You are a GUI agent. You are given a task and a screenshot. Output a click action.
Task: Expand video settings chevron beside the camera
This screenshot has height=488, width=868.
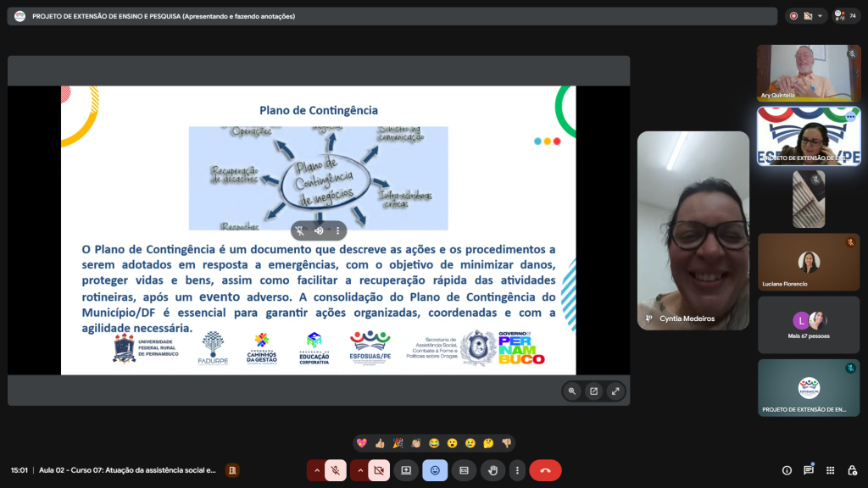point(359,470)
